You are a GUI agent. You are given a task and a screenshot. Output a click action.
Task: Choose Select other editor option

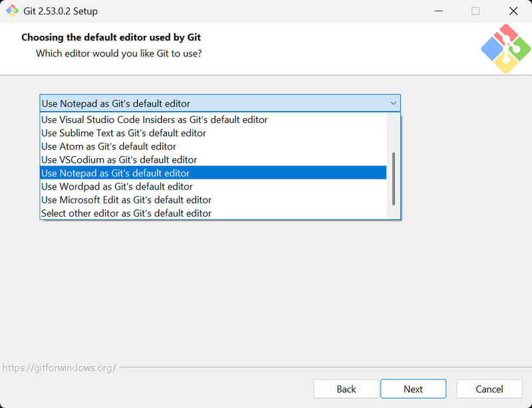click(126, 213)
